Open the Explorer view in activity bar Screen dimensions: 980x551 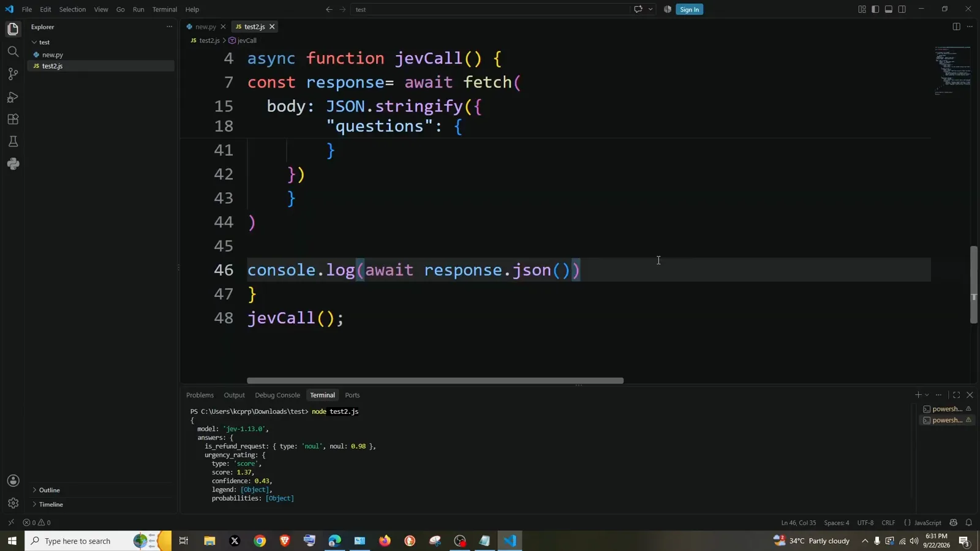13,29
